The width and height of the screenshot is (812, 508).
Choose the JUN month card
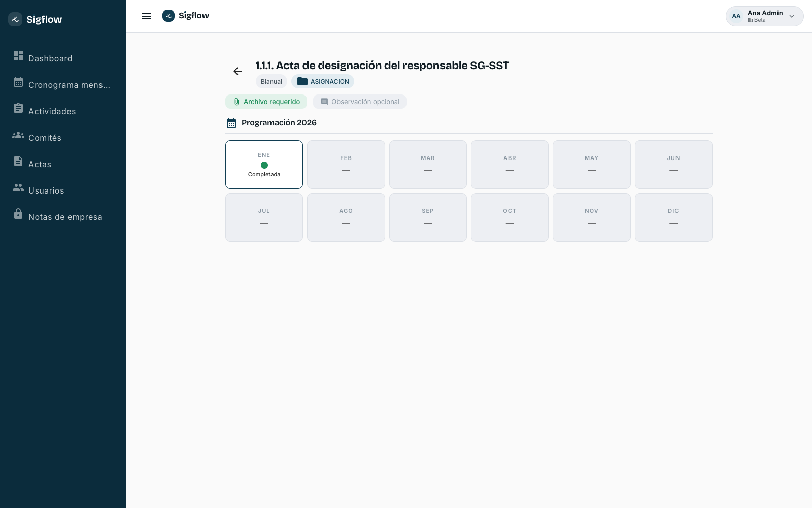coord(673,165)
